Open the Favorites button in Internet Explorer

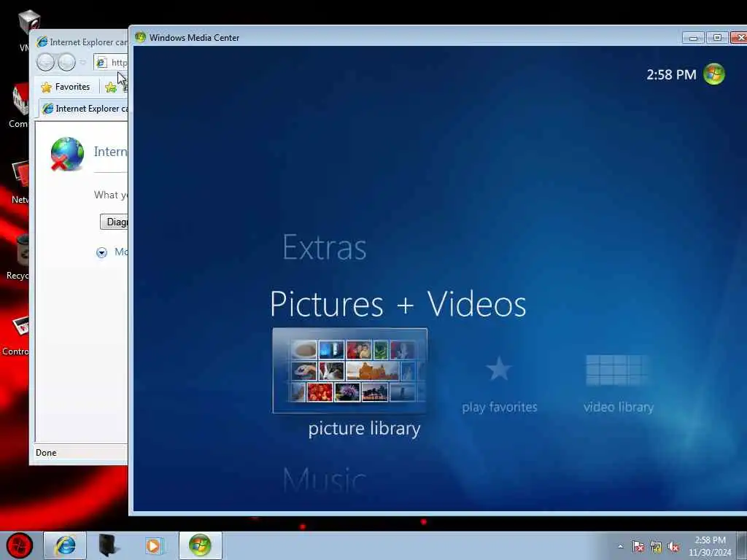click(x=65, y=87)
